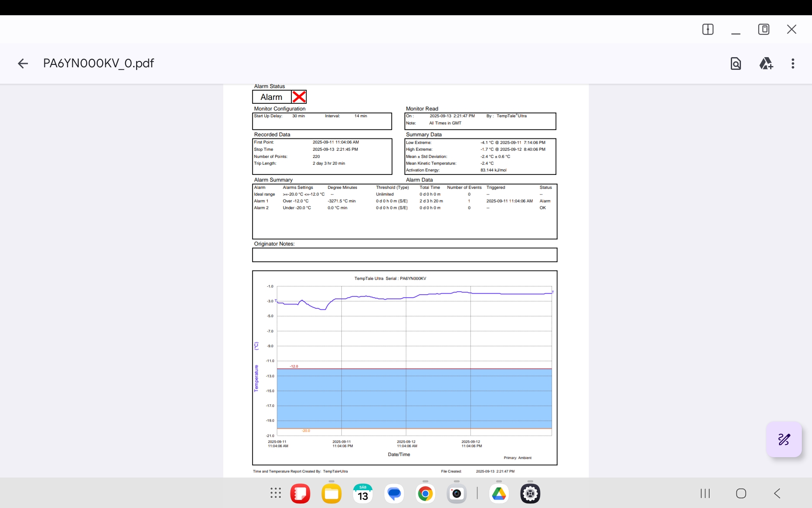
Task: Launch the red notes app
Action: click(x=300, y=494)
